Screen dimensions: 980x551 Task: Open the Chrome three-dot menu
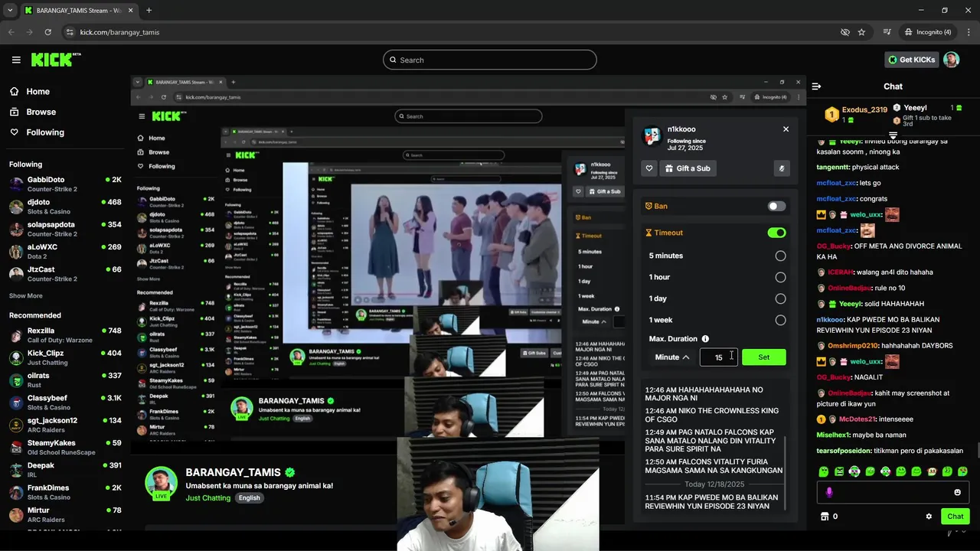click(x=967, y=32)
